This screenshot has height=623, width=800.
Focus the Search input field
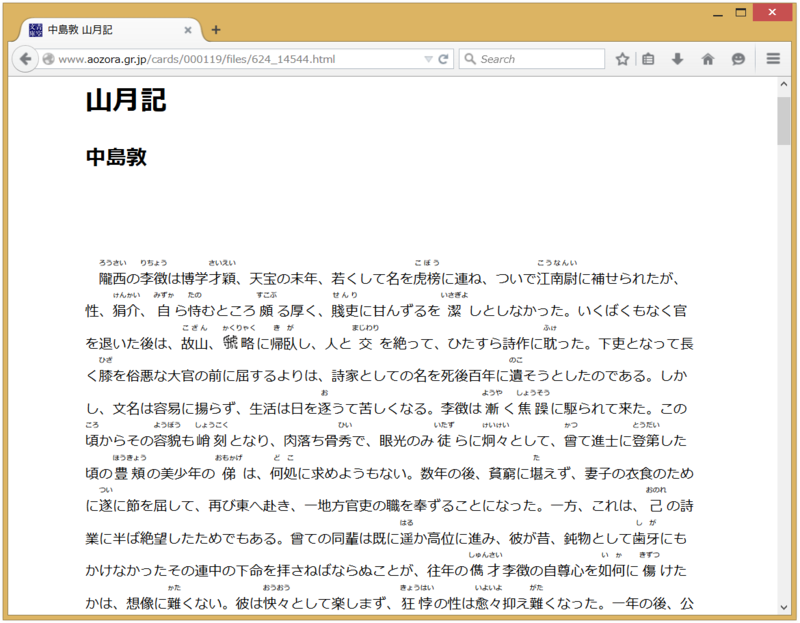(x=532, y=59)
